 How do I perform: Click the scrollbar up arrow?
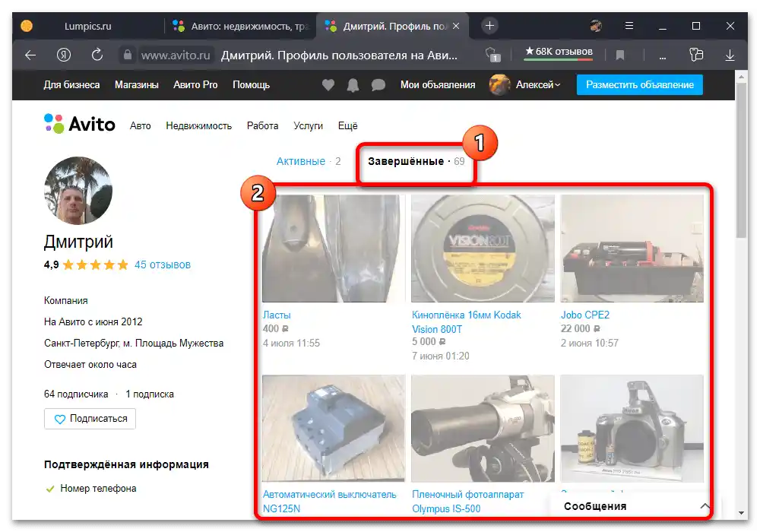(741, 77)
